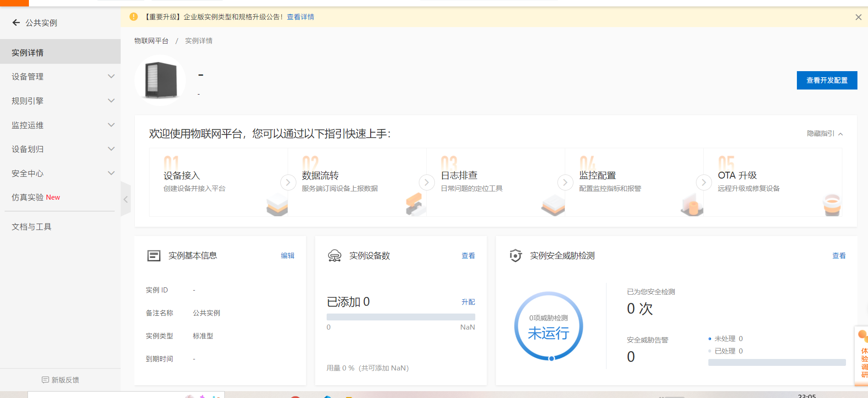Click the 实例基本信息 card icon
Viewport: 868px width, 398px height.
(x=154, y=256)
